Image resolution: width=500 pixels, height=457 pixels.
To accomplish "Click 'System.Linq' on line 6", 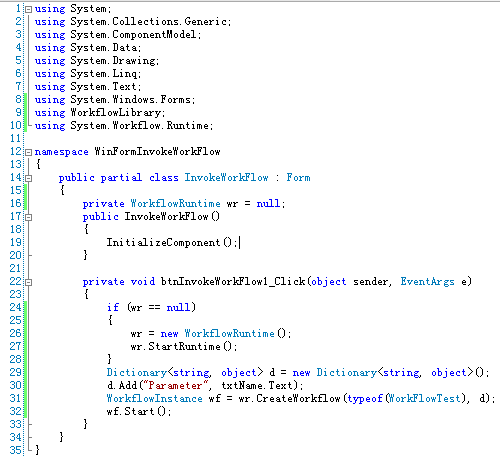I will 104,74.
